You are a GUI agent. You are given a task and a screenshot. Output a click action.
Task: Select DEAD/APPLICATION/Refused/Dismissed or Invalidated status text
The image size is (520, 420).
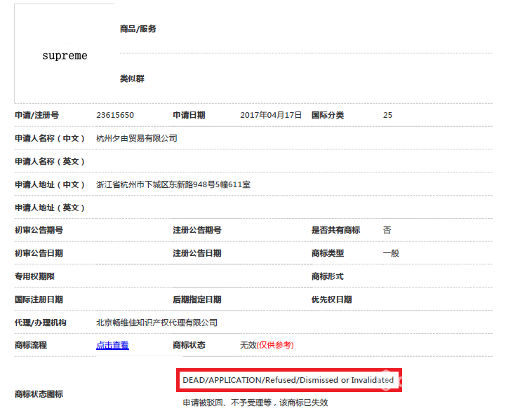288,380
